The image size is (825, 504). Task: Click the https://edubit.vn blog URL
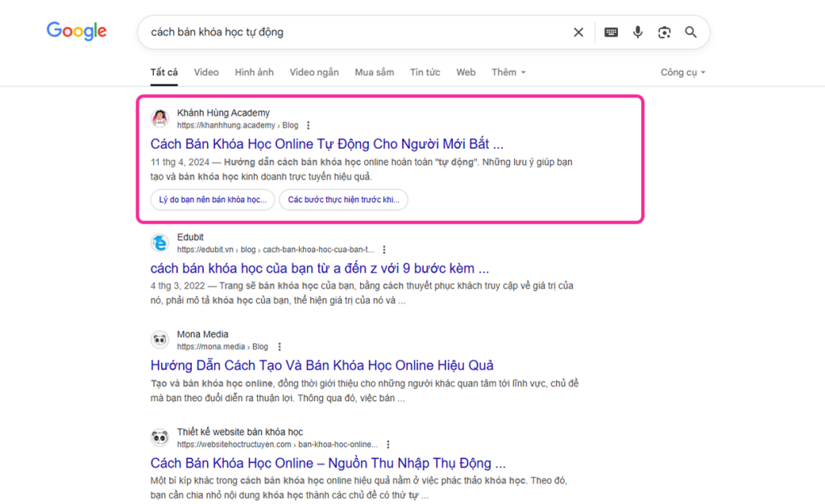tap(276, 250)
